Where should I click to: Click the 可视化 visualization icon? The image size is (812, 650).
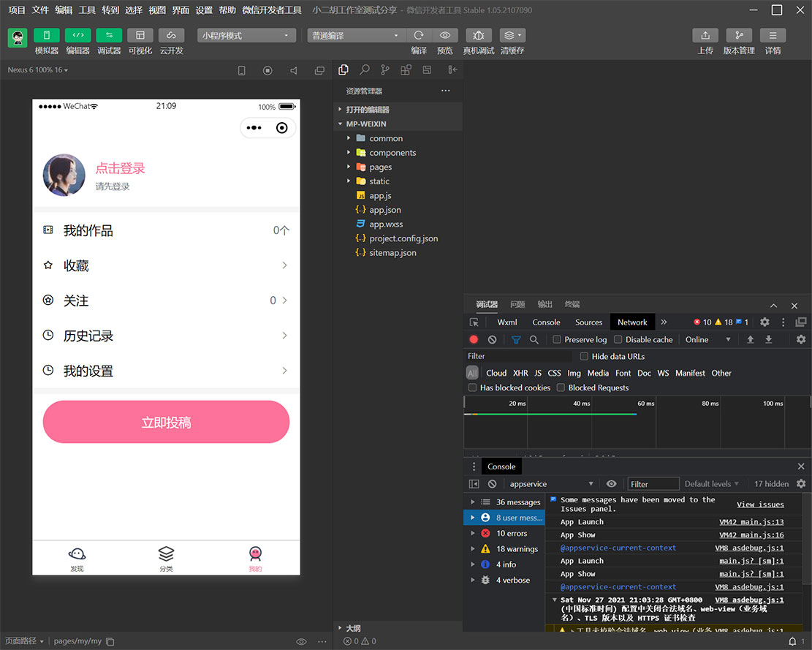pyautogui.click(x=140, y=35)
